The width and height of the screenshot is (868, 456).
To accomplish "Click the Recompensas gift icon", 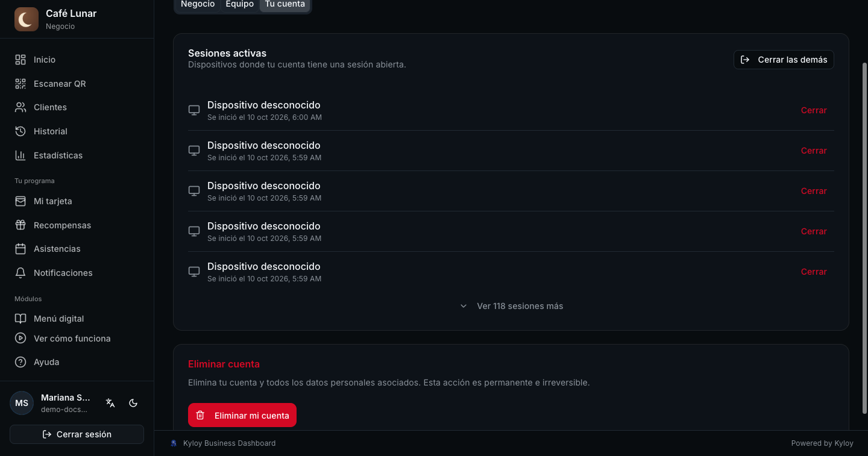I will tap(20, 225).
